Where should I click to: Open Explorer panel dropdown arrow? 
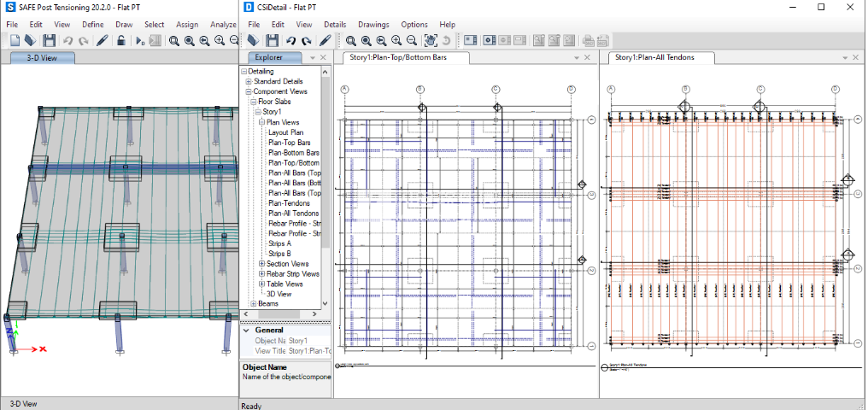click(x=312, y=57)
